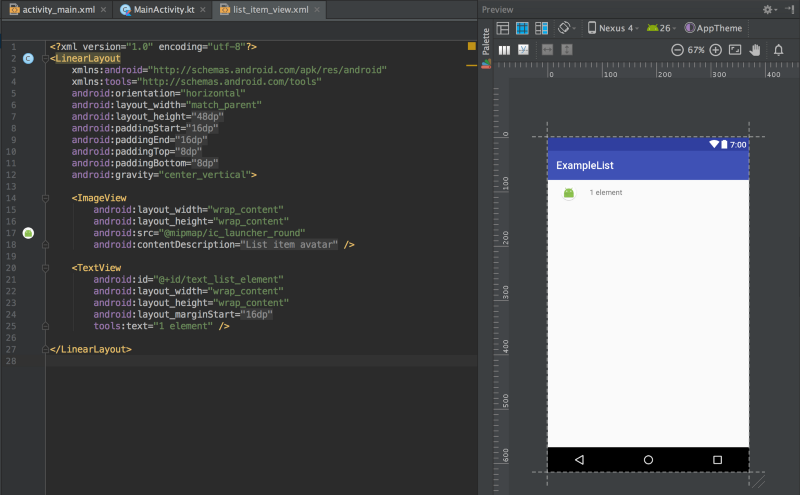Open the Nexus 4 device dropdown
Viewport: 800px width, 495px height.
pos(612,28)
